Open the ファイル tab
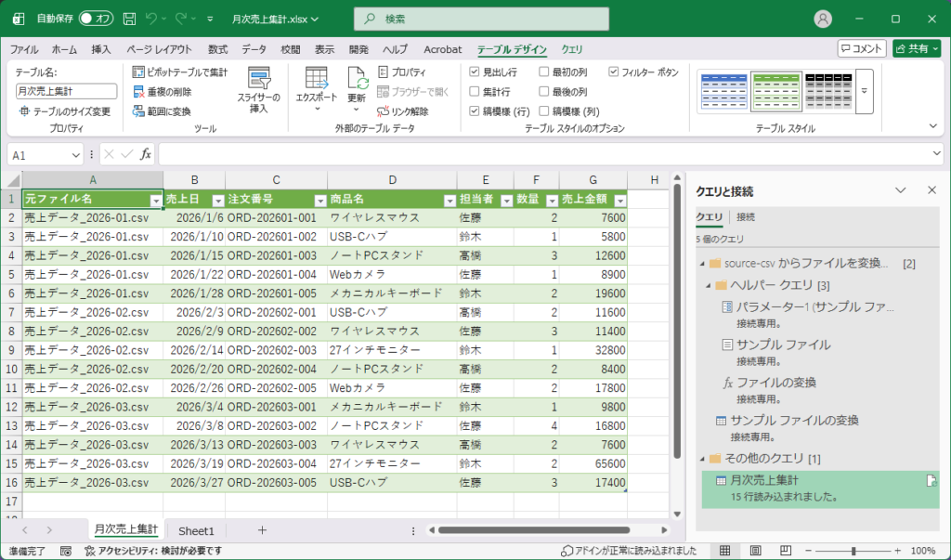The image size is (951, 560). coord(24,49)
